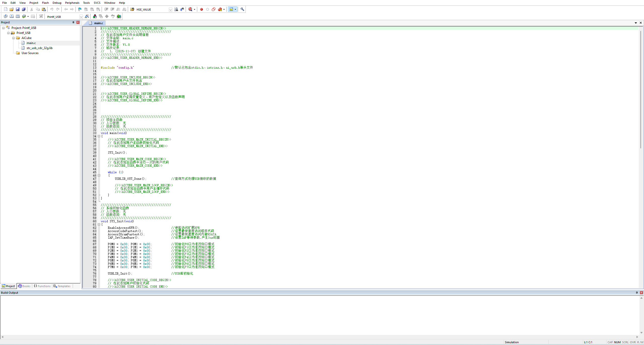Open Configuration wrench icon
The height and width of the screenshot is (345, 644).
(x=242, y=9)
